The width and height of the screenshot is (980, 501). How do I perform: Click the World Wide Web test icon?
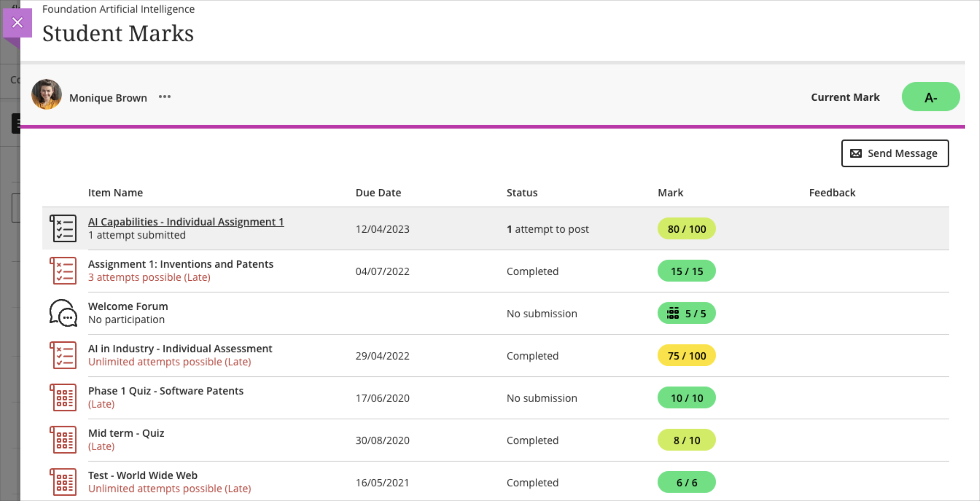[x=63, y=482]
